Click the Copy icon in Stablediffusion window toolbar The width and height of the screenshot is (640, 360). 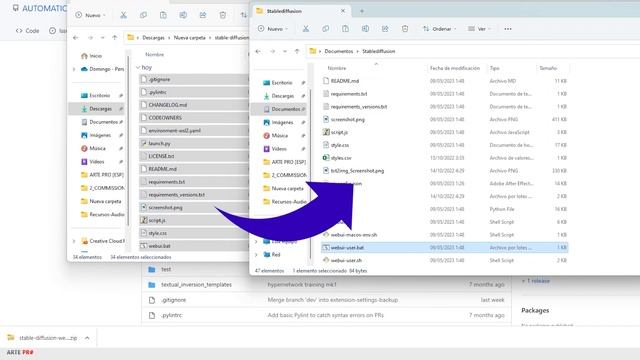point(325,29)
